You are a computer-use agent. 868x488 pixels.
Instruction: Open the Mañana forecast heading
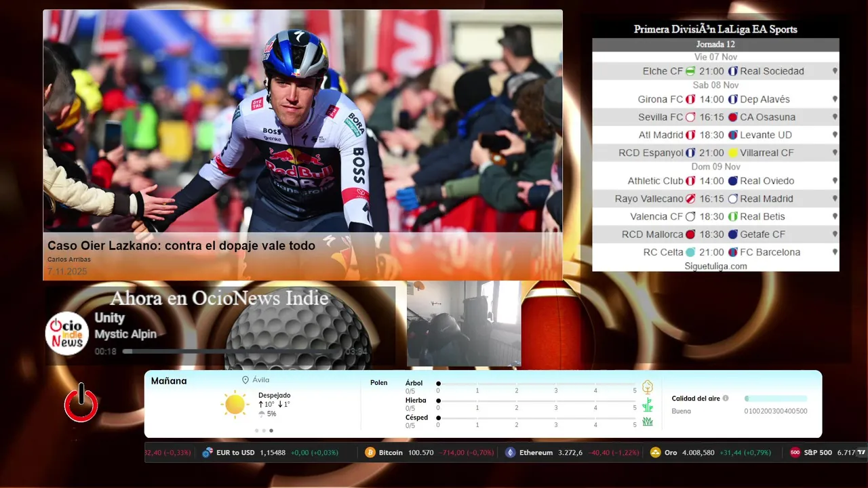click(x=169, y=381)
